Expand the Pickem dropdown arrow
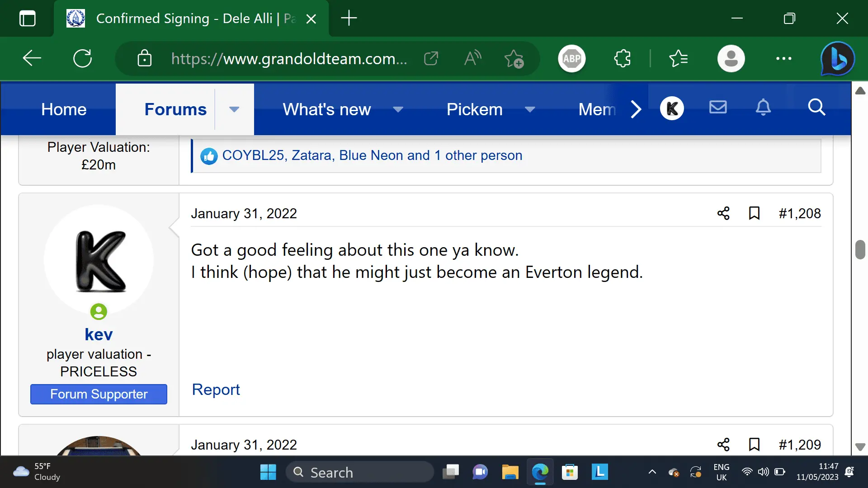 (x=530, y=109)
